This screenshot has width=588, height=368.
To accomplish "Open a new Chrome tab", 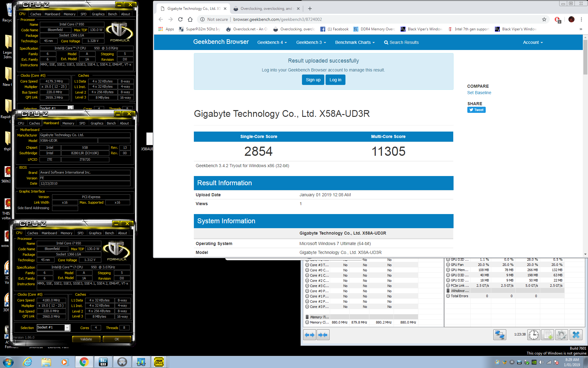I will coord(310,9).
